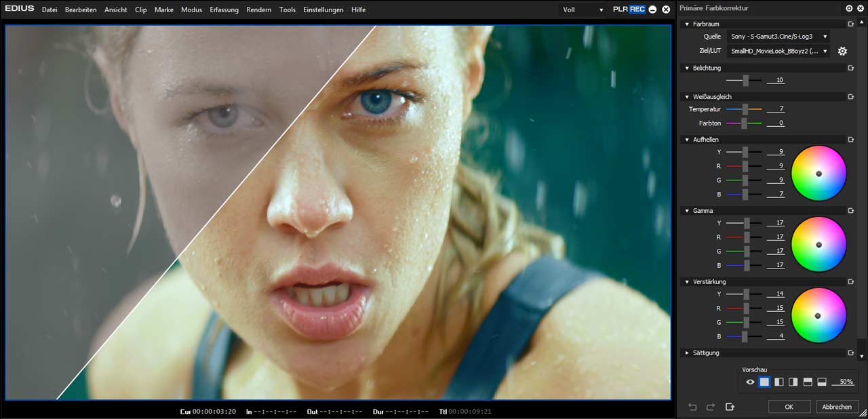This screenshot has height=419, width=868.
Task: Click the OK button
Action: tap(789, 407)
